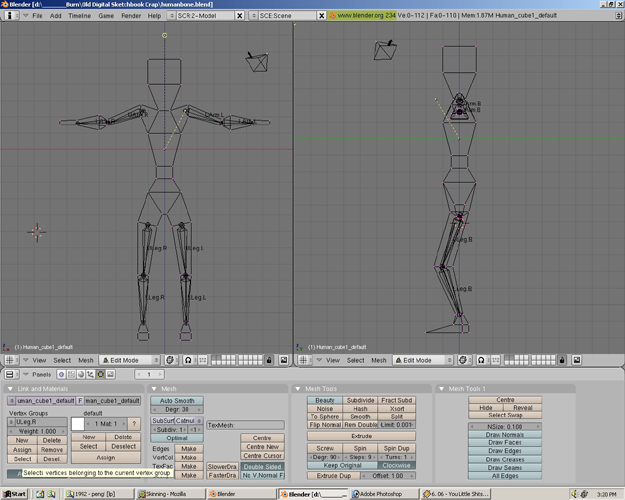Select the Logic context icon in Panels header
625x500 pixels.
(x=61, y=374)
